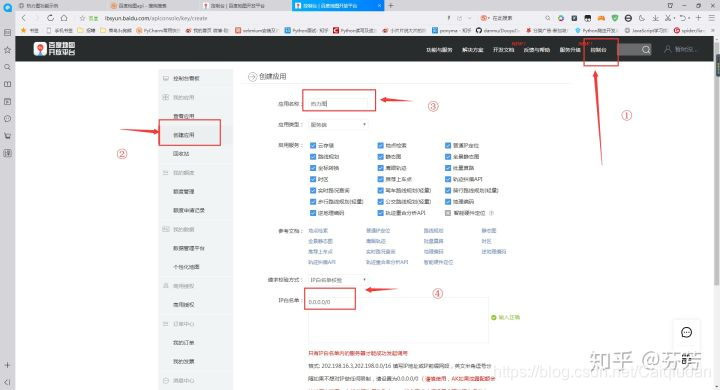This screenshot has height=390, width=720.
Task: Open the 时区 reference doc link
Action: pyautogui.click(x=486, y=241)
